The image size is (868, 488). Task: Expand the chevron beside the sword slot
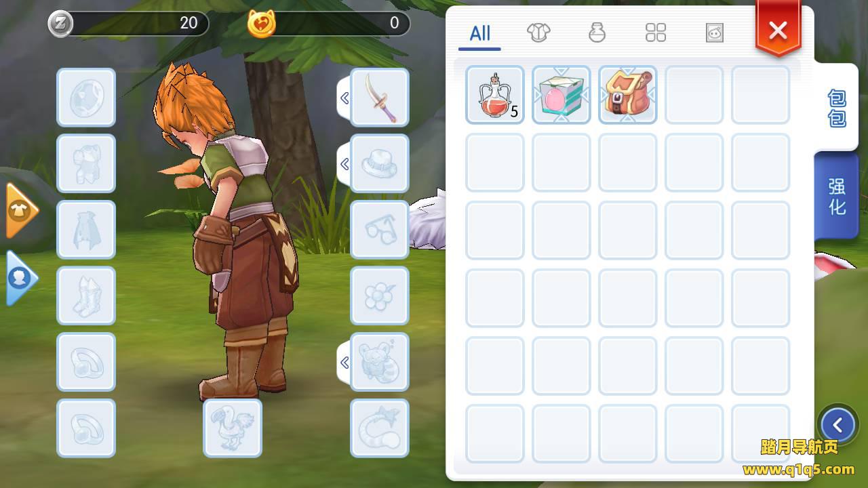coord(344,98)
